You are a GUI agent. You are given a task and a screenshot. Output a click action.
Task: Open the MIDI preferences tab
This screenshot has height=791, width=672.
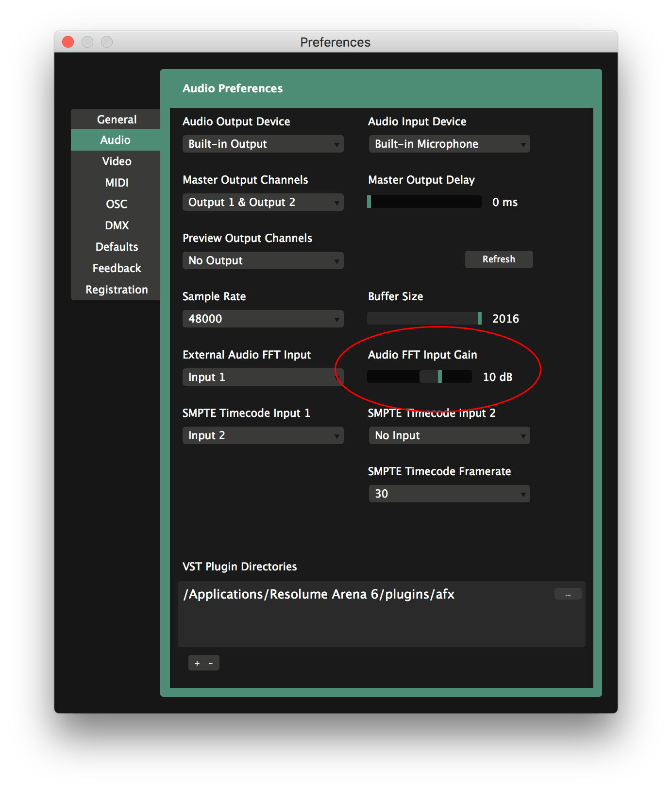pyautogui.click(x=117, y=183)
